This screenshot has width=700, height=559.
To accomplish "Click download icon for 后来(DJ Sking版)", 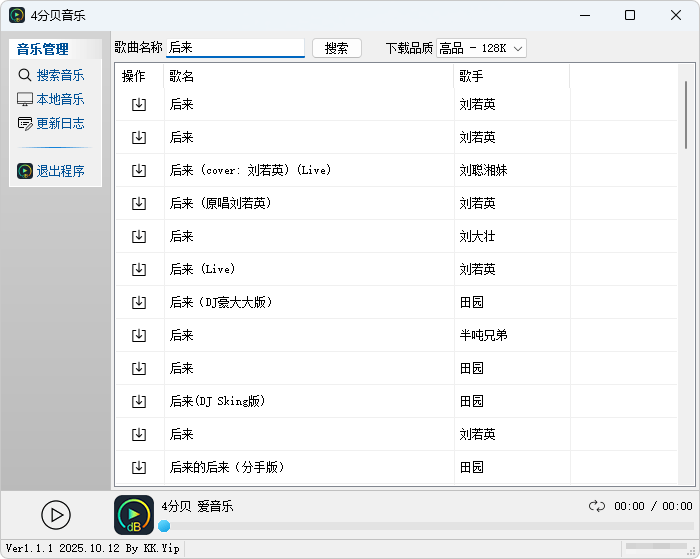I will (139, 401).
